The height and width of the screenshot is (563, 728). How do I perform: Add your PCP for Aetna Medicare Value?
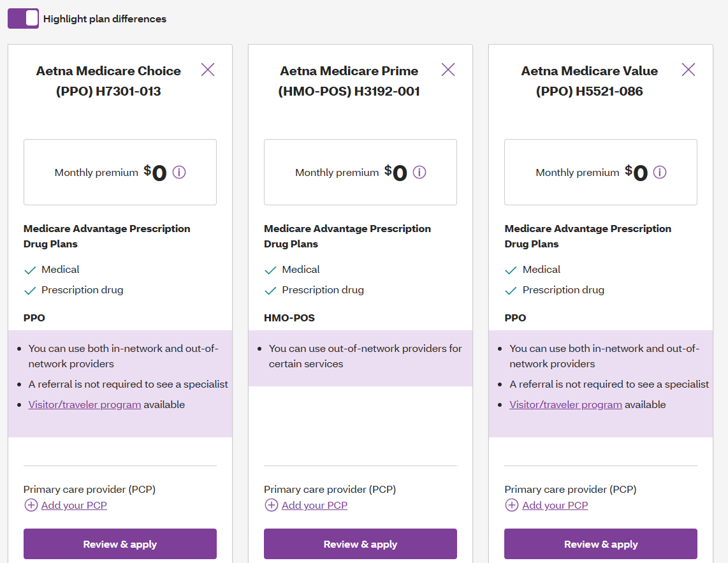point(555,506)
